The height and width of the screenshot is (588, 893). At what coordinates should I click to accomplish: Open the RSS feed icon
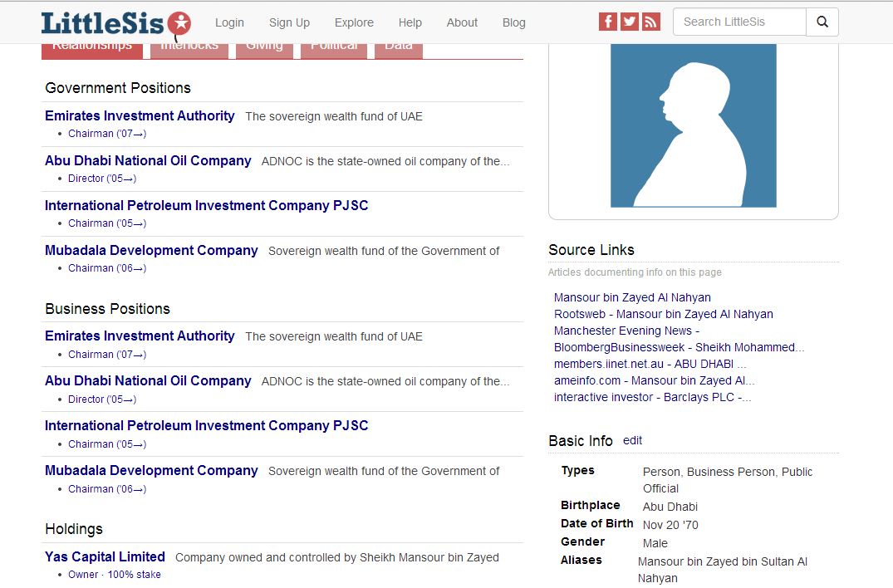(x=651, y=22)
